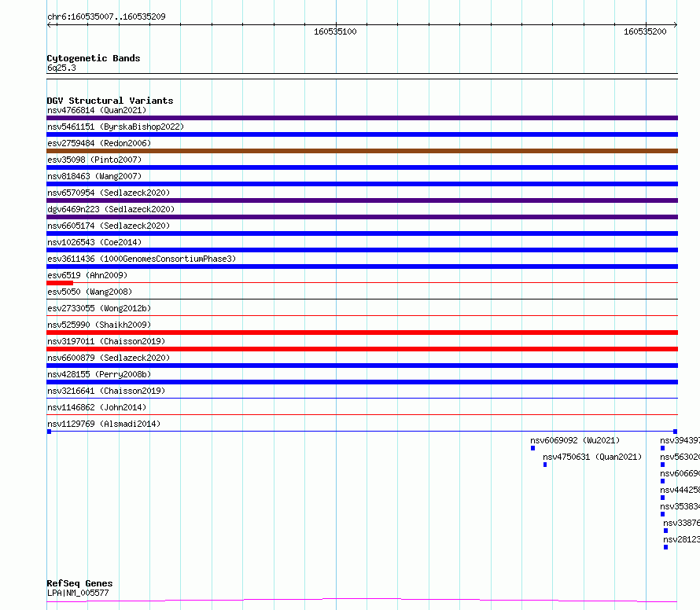This screenshot has height=610, width=700.
Task: Click left endpoint square of nsv1129769 (Alsmadi2014)
Action: point(49,432)
